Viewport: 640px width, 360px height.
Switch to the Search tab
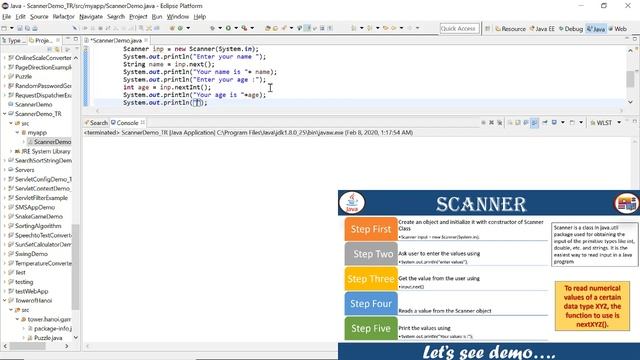click(x=96, y=122)
